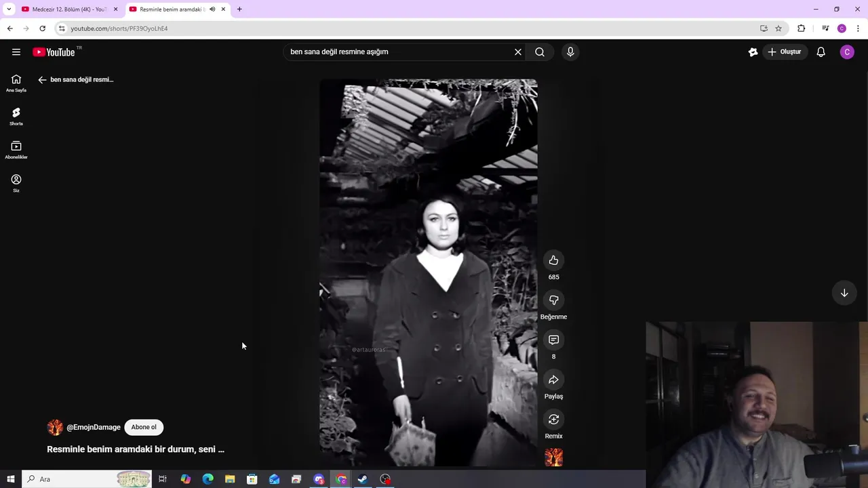Open Steam from the taskbar

[363, 479]
